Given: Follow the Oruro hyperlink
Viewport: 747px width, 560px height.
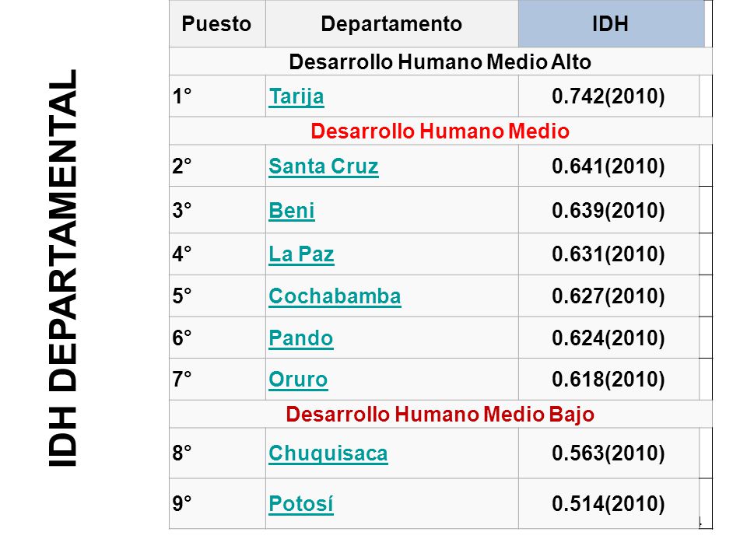Looking at the screenshot, I should click(298, 380).
